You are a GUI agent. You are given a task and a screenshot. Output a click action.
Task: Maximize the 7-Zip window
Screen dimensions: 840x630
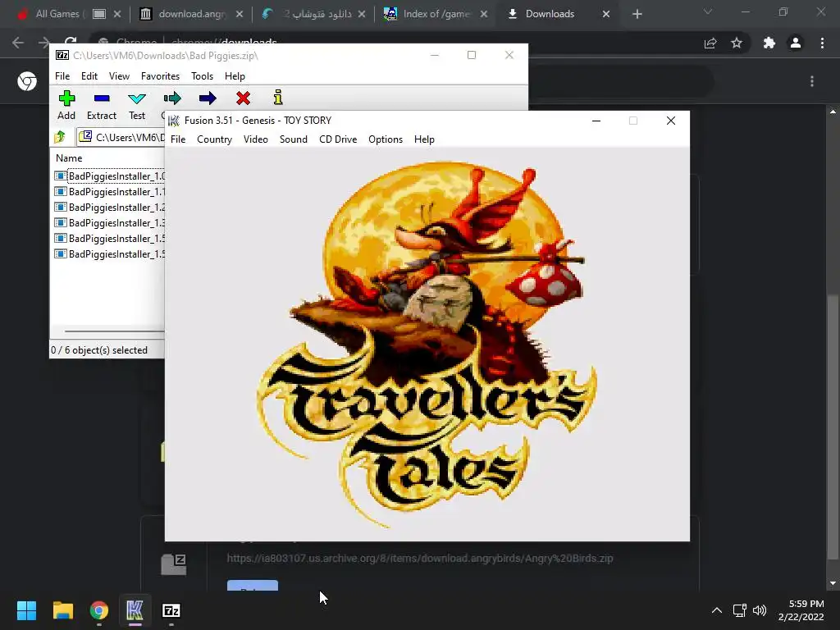click(472, 55)
